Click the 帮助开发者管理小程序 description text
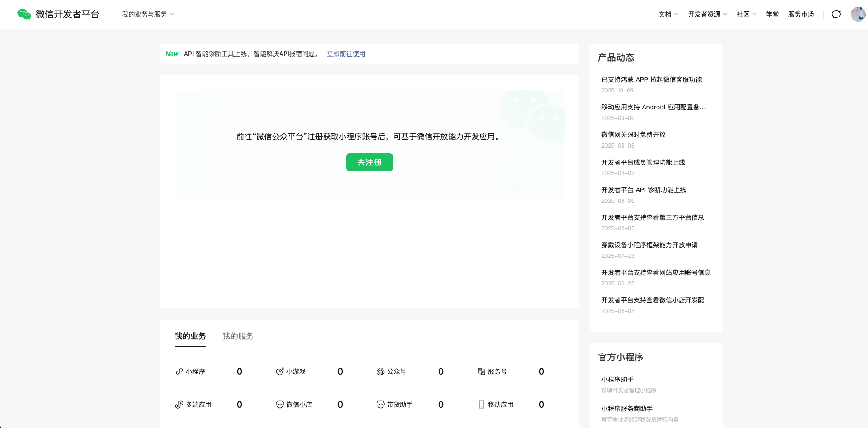The width and height of the screenshot is (868, 428). coord(629,390)
